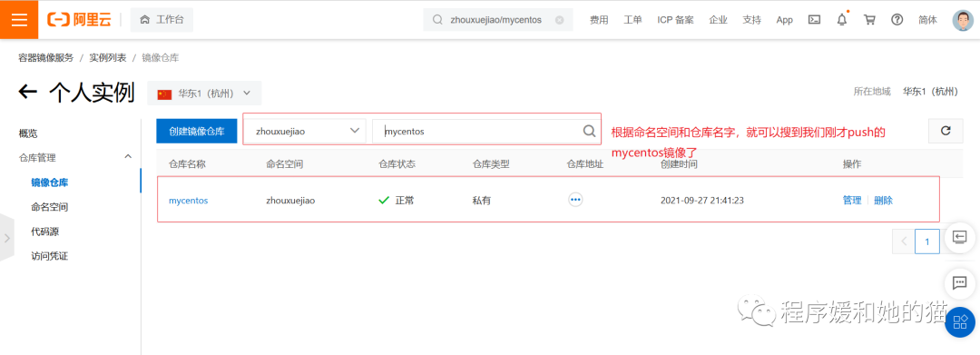Open the ICP 备案 menu

click(676, 19)
